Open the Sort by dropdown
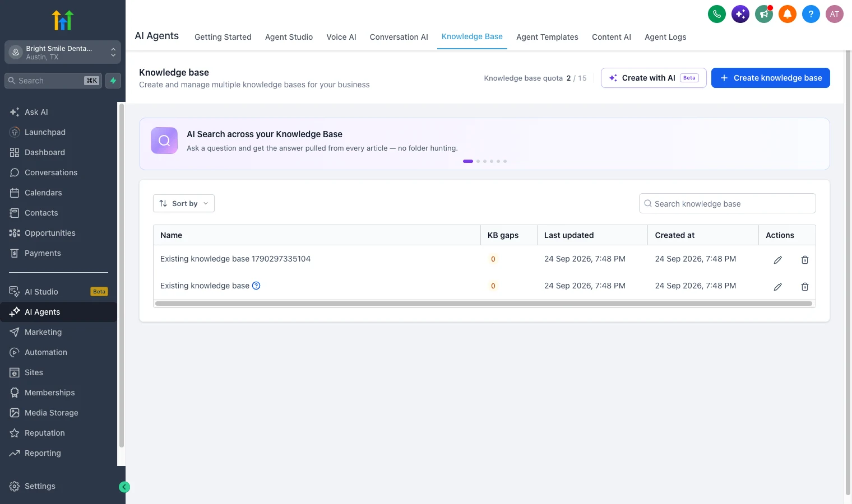Screen dimensions: 852x504 (x=184, y=203)
